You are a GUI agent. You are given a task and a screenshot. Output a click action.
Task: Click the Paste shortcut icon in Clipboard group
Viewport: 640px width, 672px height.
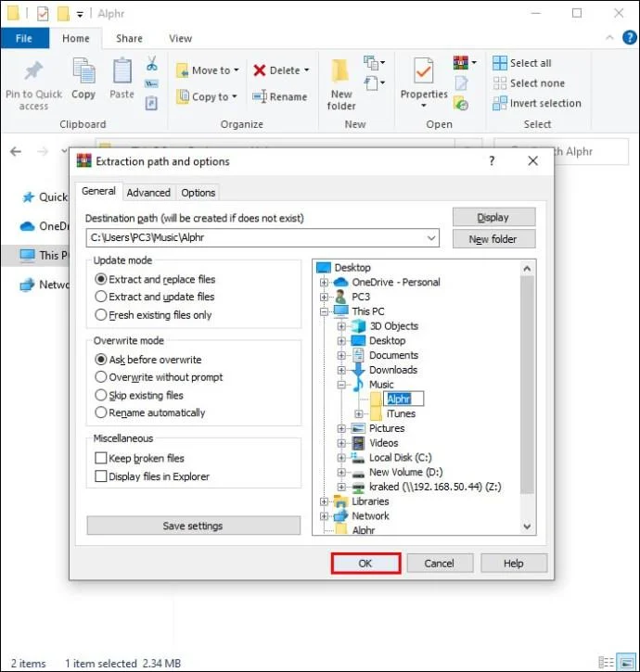coord(151,103)
